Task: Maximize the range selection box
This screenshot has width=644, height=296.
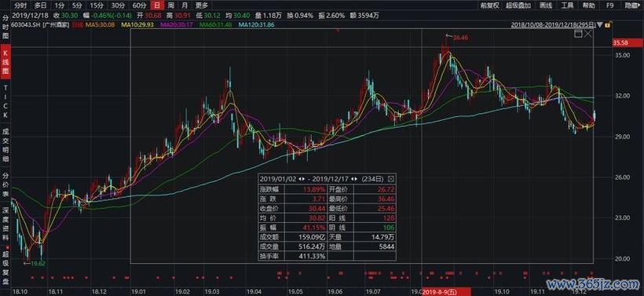Action: click(578, 34)
